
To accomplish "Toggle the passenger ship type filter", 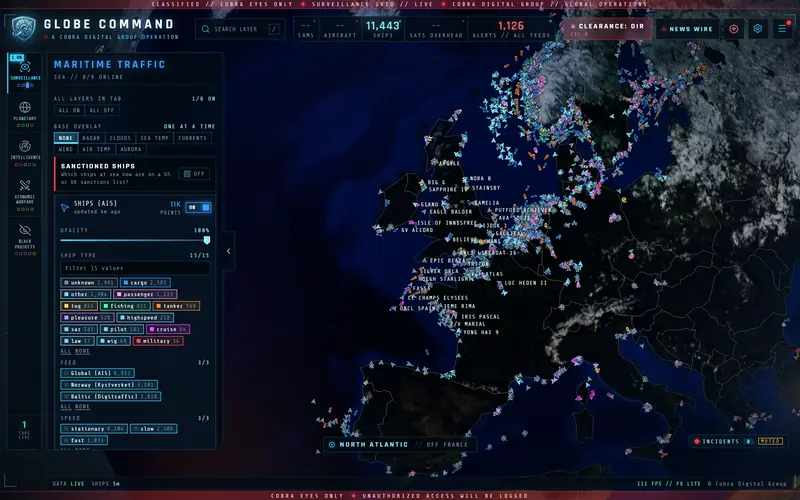I will (x=145, y=294).
